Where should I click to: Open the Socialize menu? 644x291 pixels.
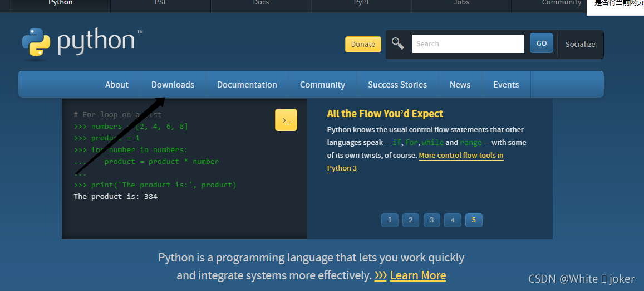coord(580,45)
